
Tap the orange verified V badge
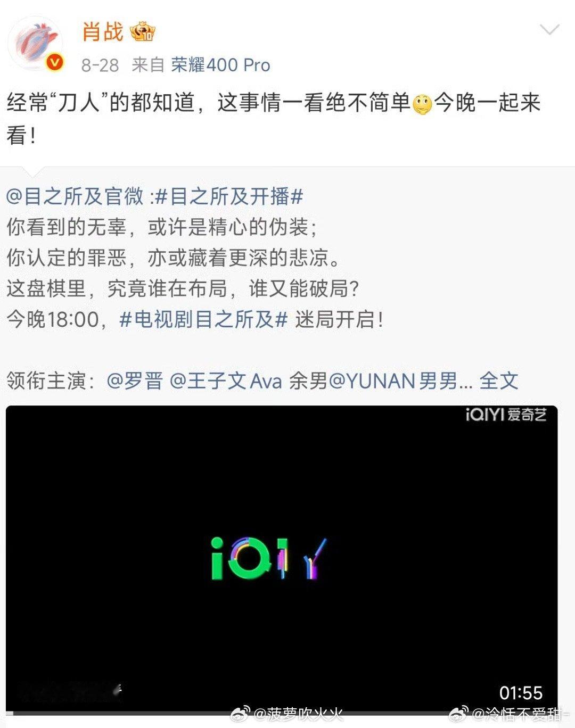point(55,63)
